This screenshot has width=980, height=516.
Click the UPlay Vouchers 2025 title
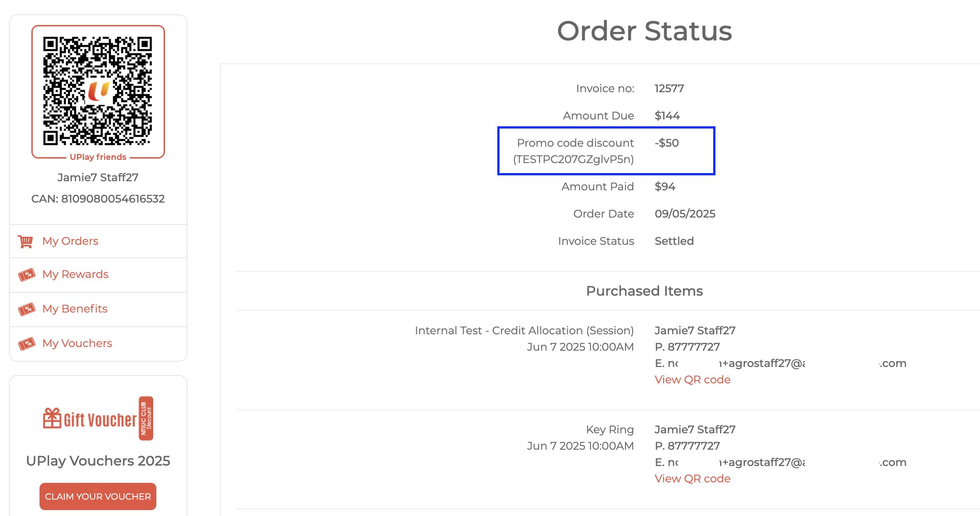(x=98, y=461)
